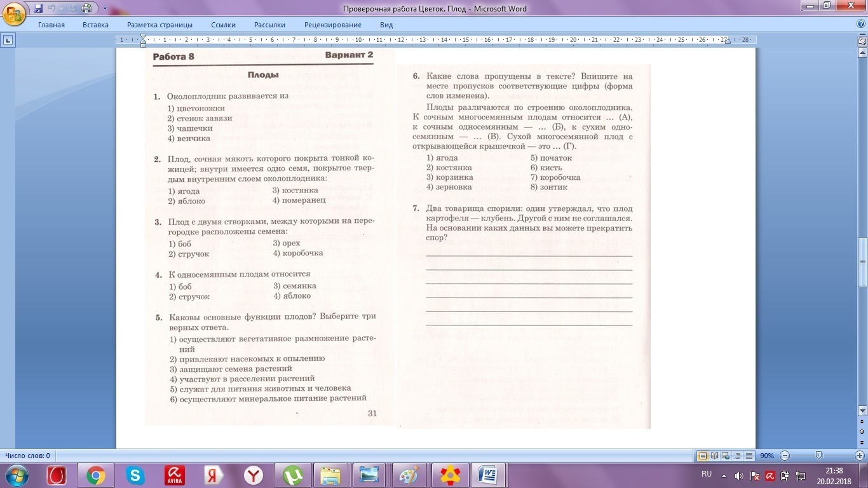The height and width of the screenshot is (488, 868).
Task: Click the Show Desktop strip beside the clock
Action: pos(864,475)
